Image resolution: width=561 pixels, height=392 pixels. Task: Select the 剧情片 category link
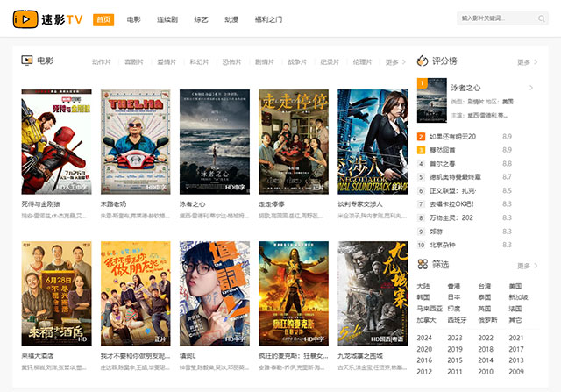[265, 62]
